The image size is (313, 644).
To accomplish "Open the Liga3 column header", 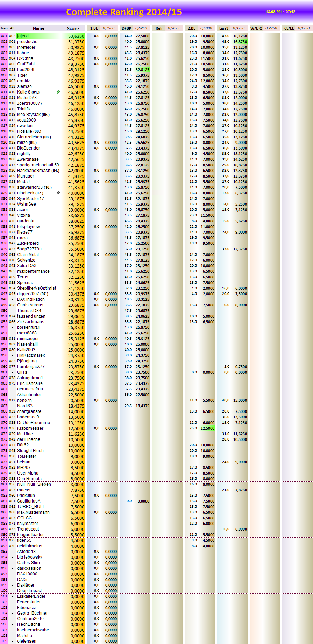I will click(224, 28).
